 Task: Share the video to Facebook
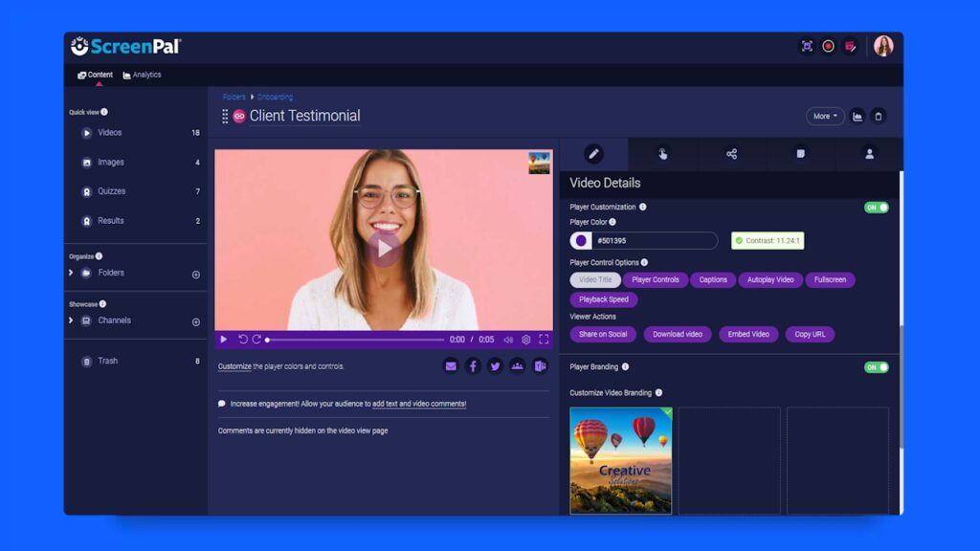coord(473,365)
